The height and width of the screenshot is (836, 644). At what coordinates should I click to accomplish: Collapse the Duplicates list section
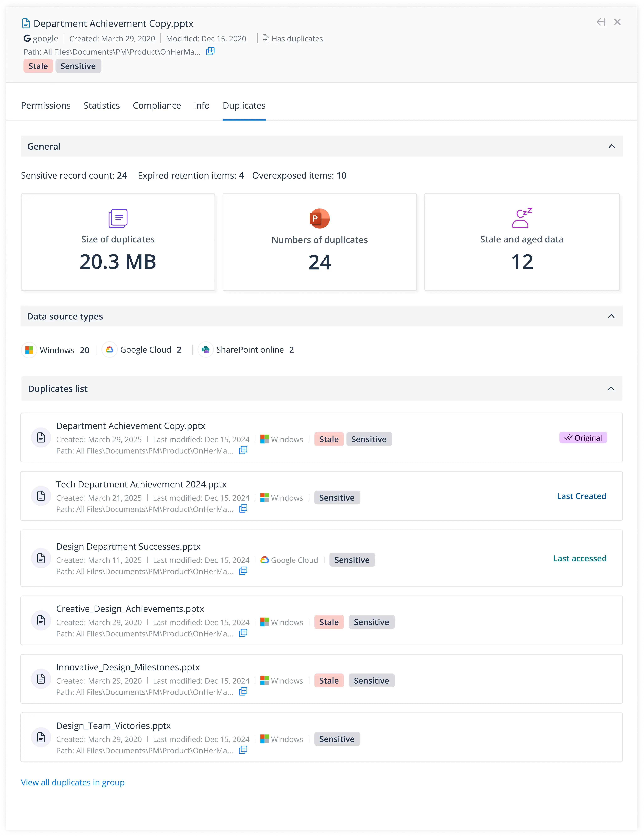pos(611,388)
